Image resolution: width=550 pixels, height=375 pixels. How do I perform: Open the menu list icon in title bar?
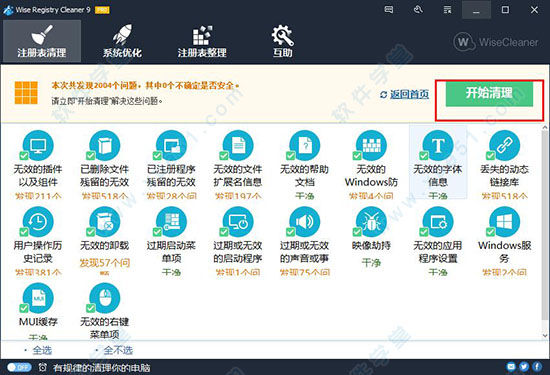(447, 9)
